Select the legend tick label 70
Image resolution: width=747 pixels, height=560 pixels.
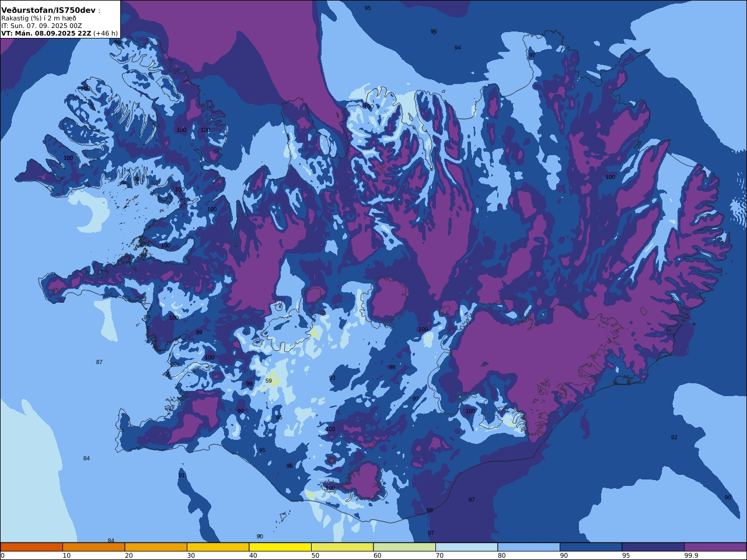coord(439,556)
